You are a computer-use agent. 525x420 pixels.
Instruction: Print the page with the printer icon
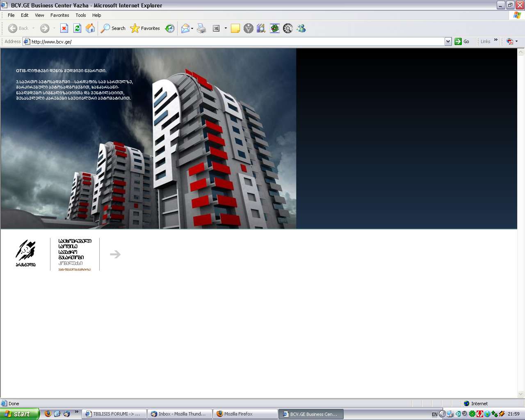tap(201, 28)
